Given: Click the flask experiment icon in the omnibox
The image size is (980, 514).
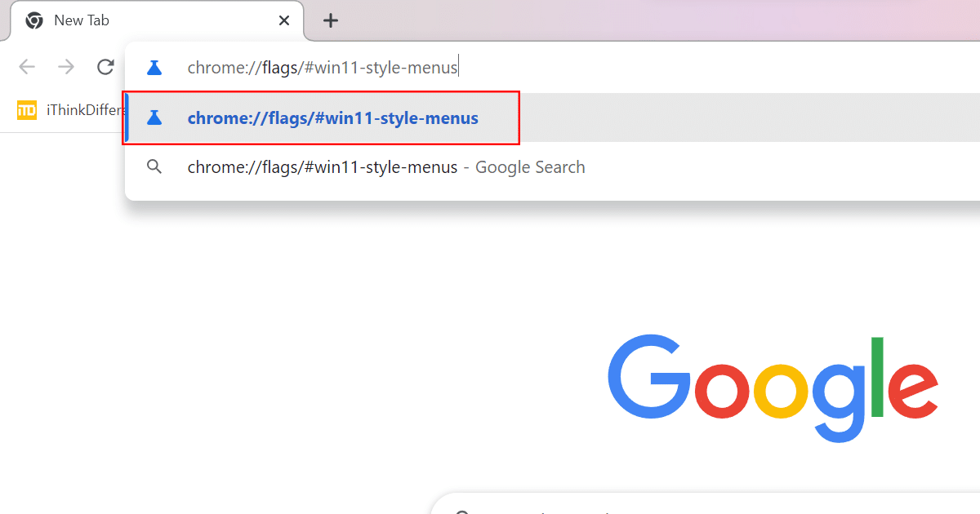Looking at the screenshot, I should (x=154, y=67).
